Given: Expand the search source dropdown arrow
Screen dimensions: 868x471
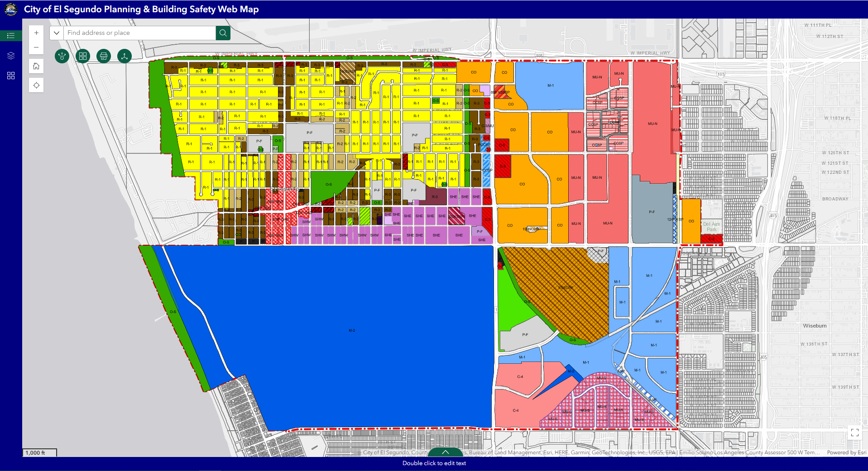Looking at the screenshot, I should click(x=57, y=33).
